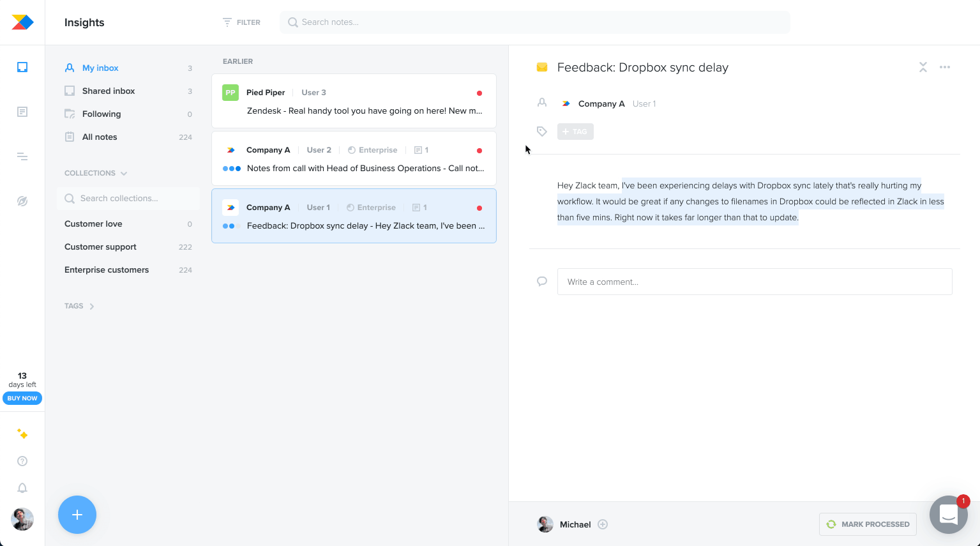This screenshot has height=546, width=980.
Task: Open the All notes view
Action: 100,137
